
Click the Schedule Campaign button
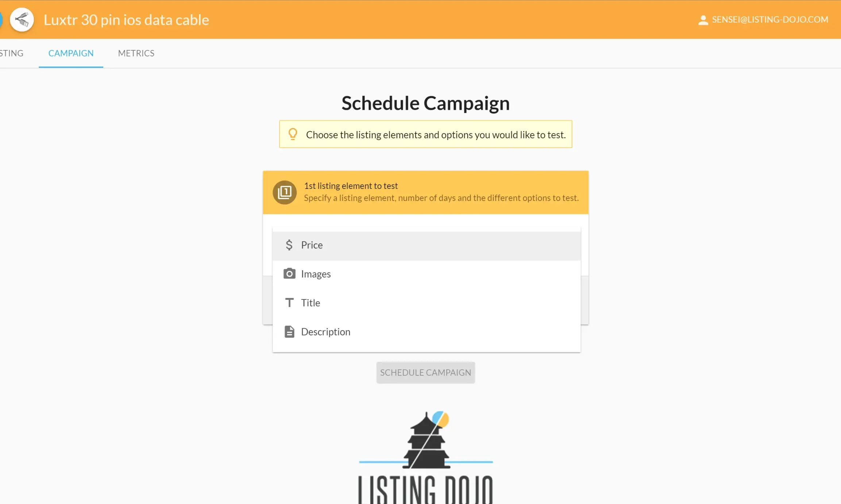(426, 372)
